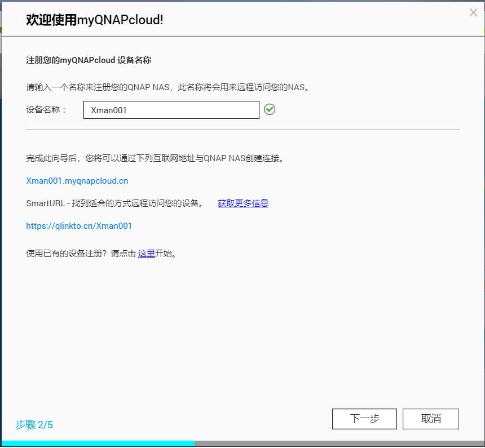Cancel the wizard with the 取消 button

(431, 419)
